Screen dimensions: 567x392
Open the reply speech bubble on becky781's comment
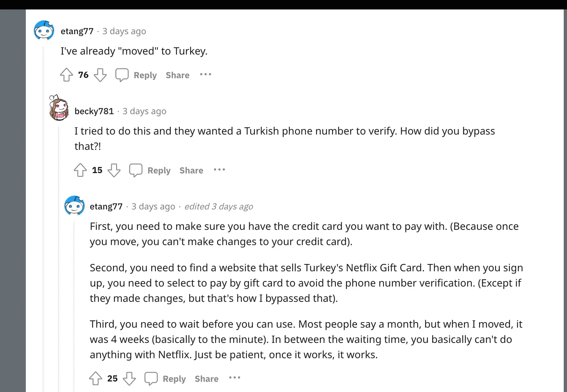point(136,170)
